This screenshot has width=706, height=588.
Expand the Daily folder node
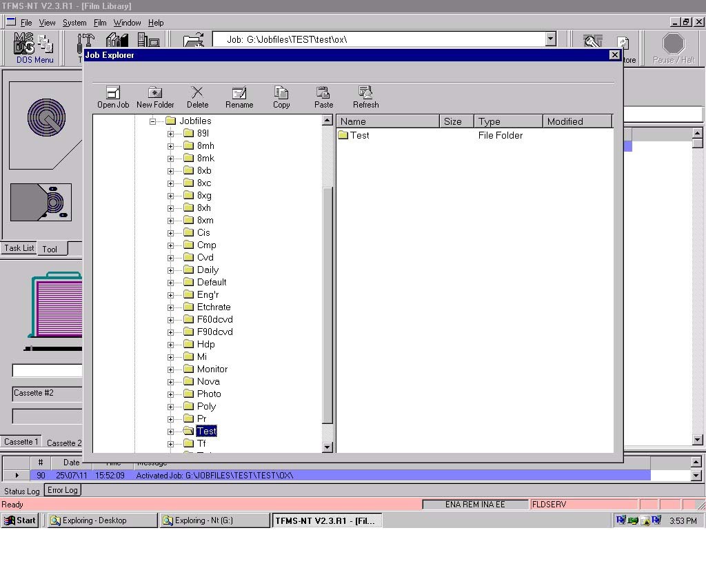point(170,270)
